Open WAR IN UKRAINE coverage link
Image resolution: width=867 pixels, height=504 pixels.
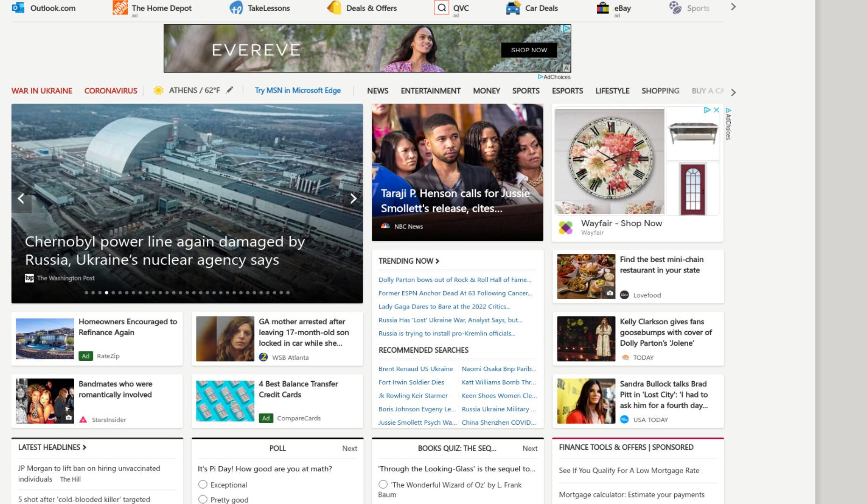(x=42, y=91)
